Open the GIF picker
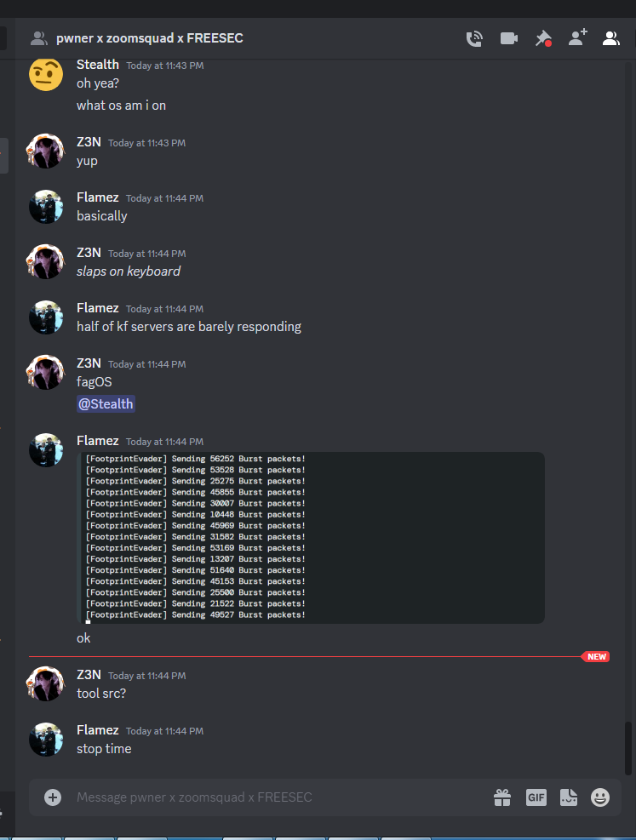636x840 pixels. pos(536,797)
